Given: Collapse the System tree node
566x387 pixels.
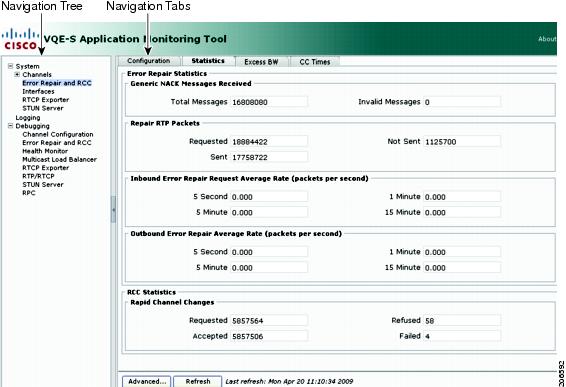Looking at the screenshot, I should (x=10, y=66).
